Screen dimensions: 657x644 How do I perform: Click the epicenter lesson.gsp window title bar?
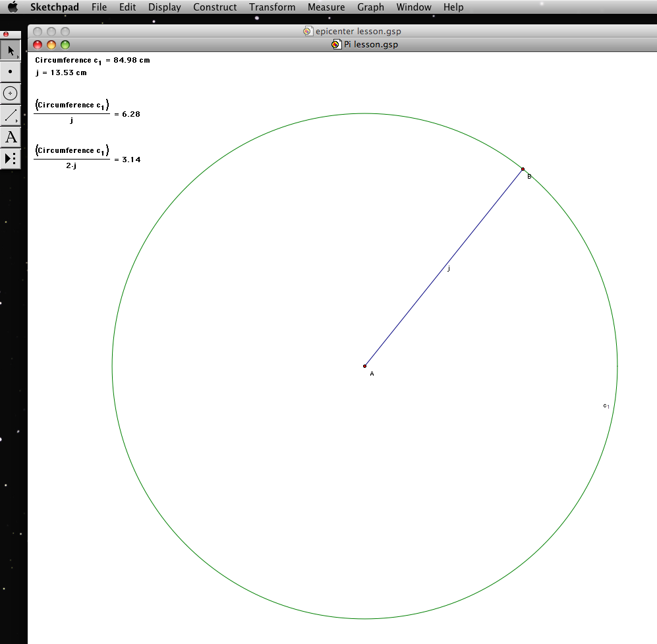tap(342, 32)
